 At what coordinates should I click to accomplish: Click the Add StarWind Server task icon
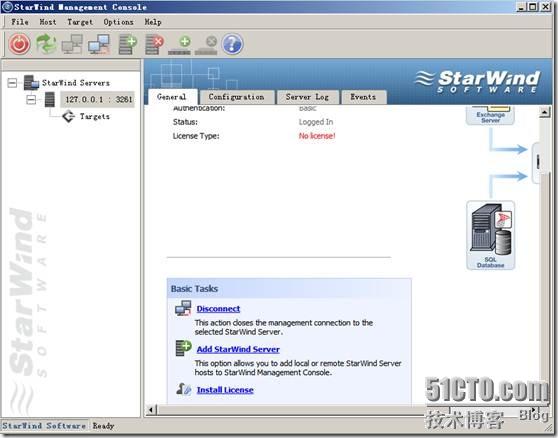184,348
